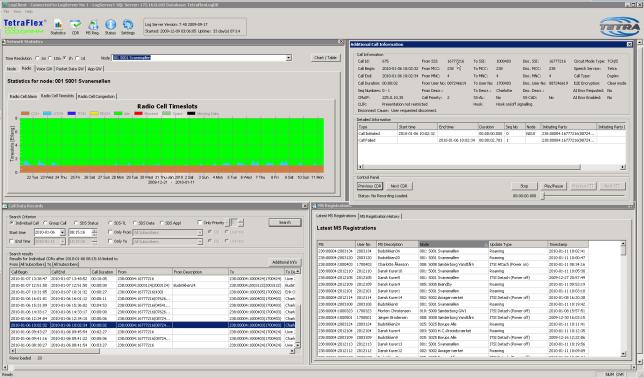Screen dimensions: 644x378
Task: Expand the Only To subscribers dropdown
Action: point(200,242)
